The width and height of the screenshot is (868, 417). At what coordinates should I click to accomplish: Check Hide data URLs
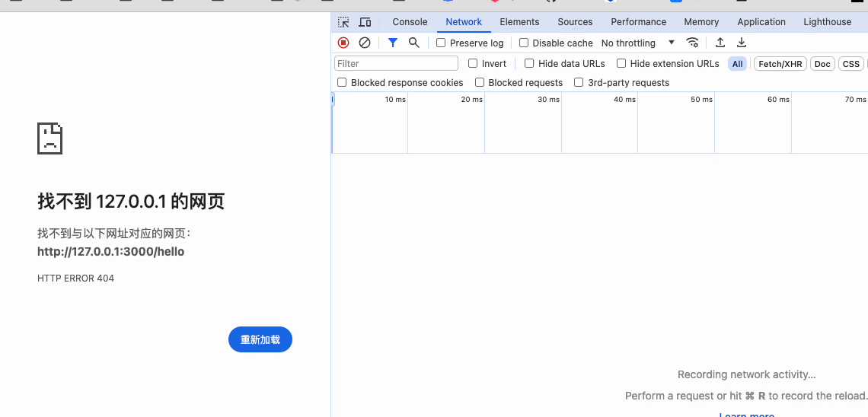pos(529,64)
